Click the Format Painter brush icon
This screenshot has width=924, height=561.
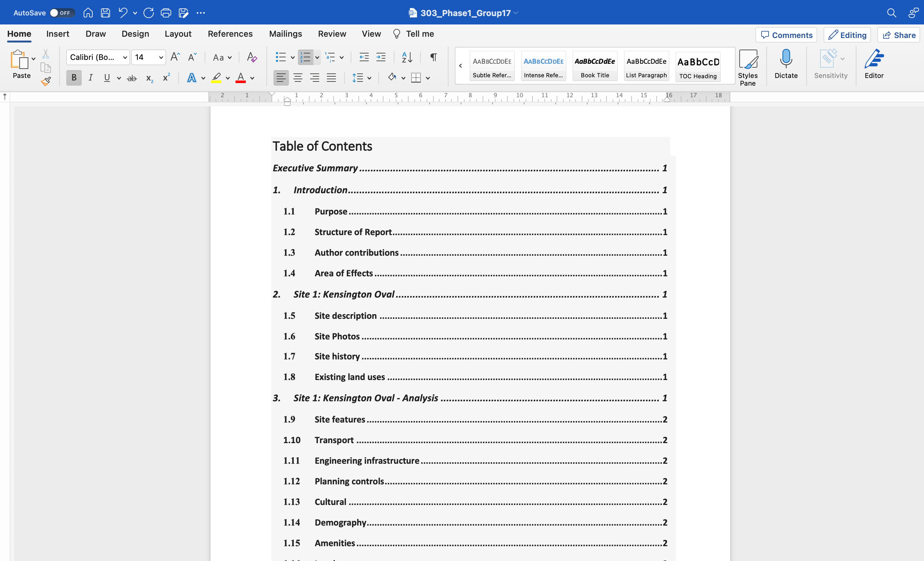coord(46,81)
